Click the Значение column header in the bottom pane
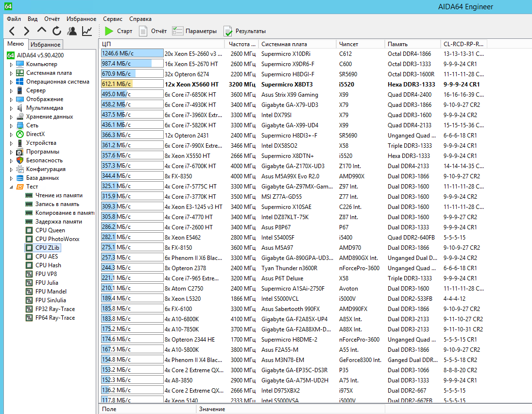532x414 pixels. 291,409
